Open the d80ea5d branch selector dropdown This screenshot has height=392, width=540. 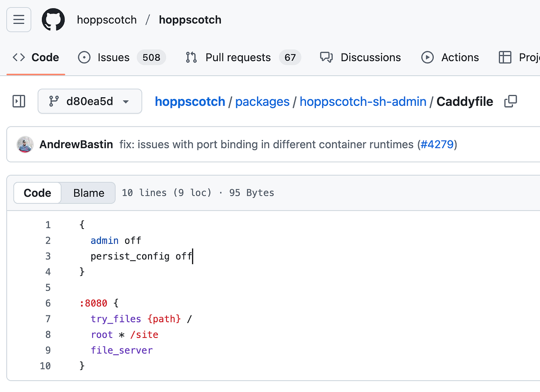click(90, 101)
